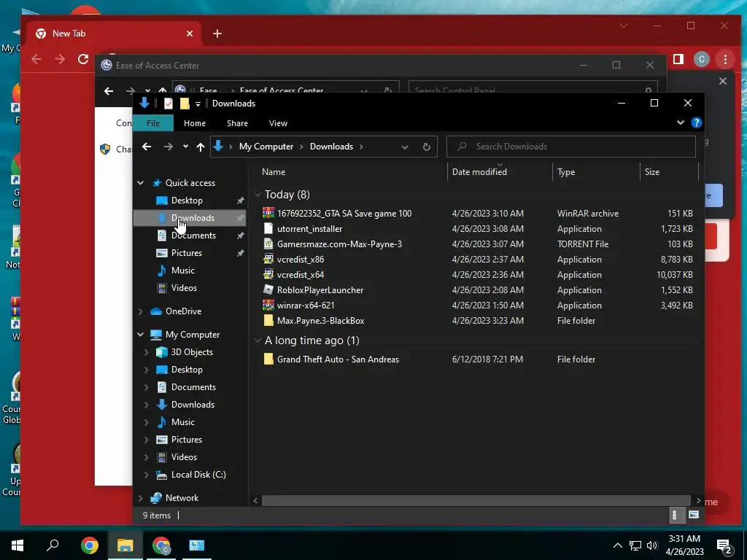Open Chrome side panel icon
The height and width of the screenshot is (560, 747).
(x=678, y=59)
